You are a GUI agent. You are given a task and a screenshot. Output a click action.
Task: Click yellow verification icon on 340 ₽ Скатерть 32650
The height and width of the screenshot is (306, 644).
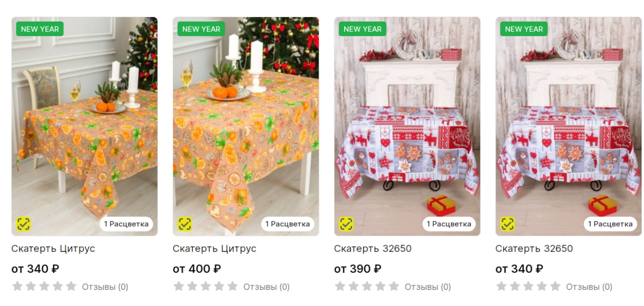[x=508, y=224]
